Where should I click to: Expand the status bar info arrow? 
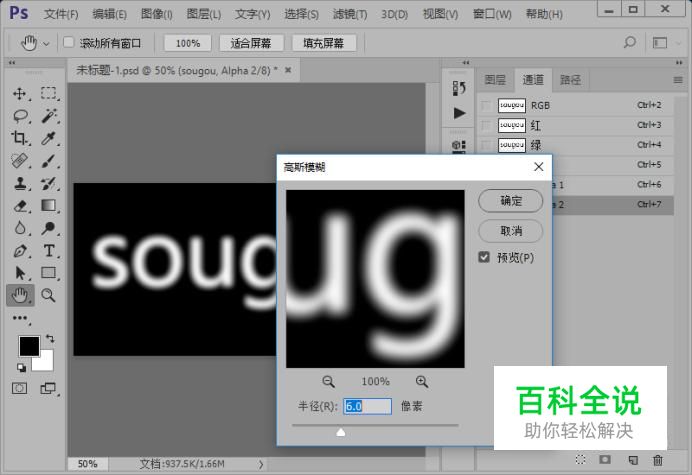click(261, 464)
